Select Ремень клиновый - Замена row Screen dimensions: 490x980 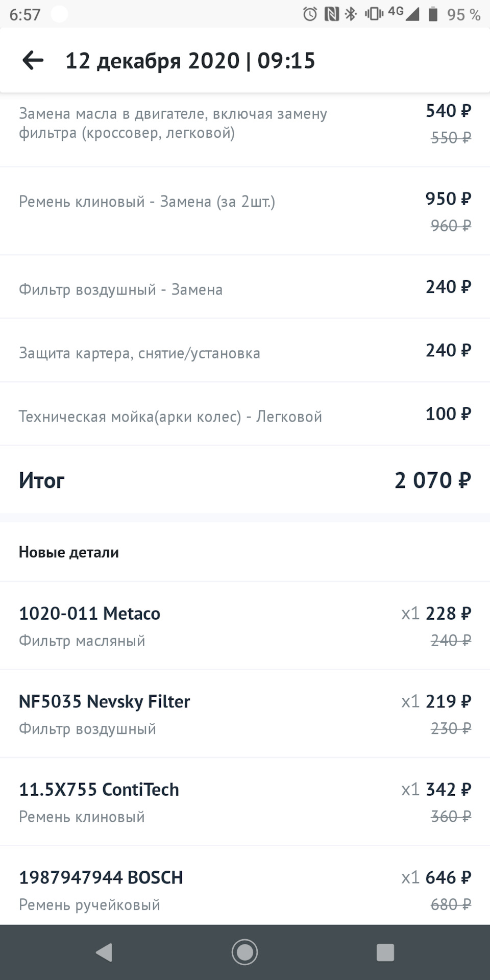[245, 211]
